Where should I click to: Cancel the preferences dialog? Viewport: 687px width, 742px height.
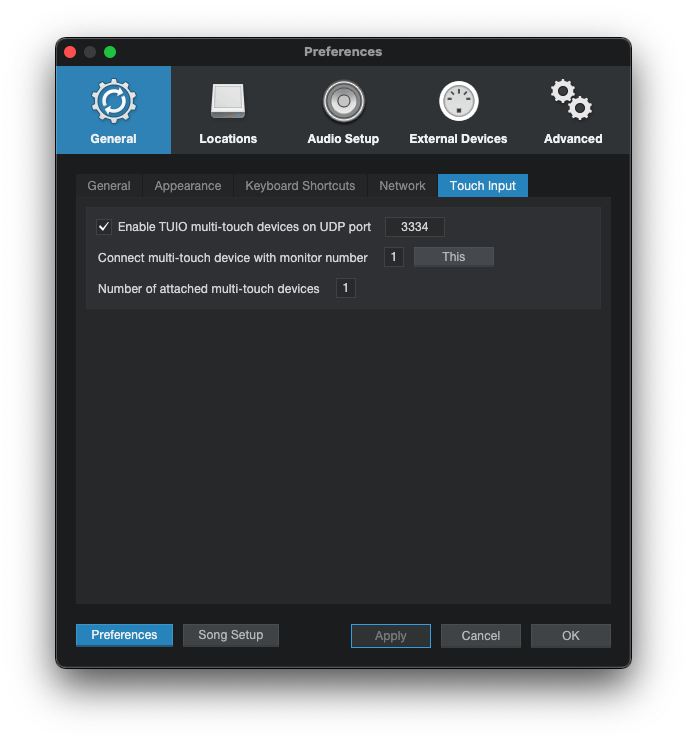[481, 636]
